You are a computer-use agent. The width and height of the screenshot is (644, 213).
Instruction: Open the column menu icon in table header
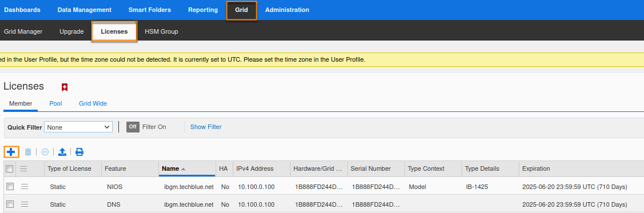[23, 168]
